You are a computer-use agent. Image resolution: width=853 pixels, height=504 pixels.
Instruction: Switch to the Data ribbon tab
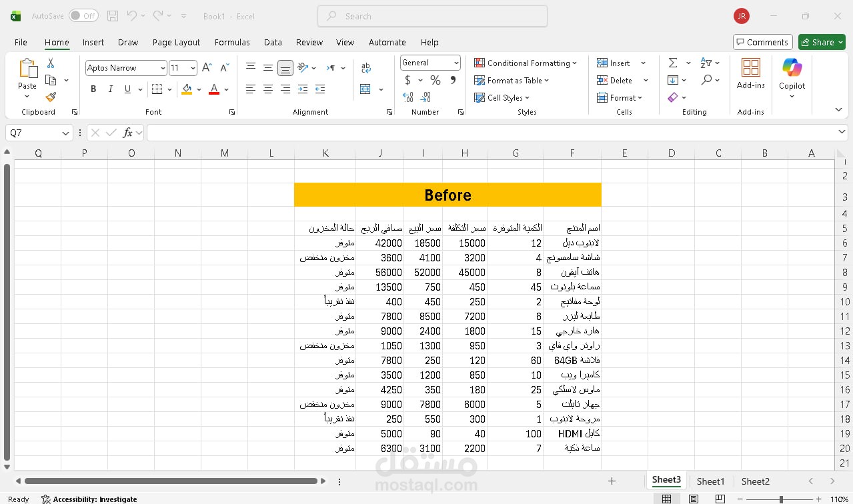point(273,42)
